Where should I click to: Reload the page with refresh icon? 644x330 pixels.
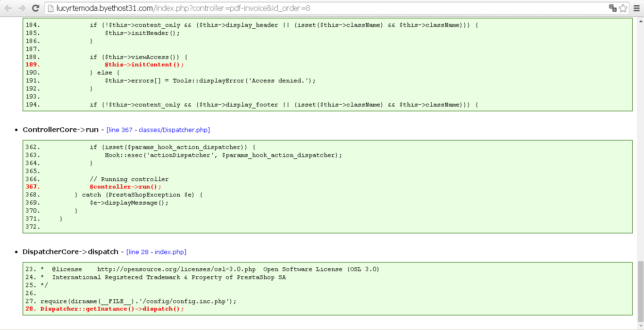(35, 8)
